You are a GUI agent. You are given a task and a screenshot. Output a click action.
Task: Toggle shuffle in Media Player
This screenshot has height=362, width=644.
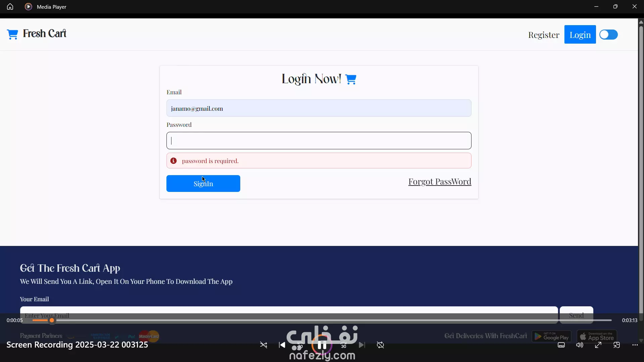click(x=263, y=345)
